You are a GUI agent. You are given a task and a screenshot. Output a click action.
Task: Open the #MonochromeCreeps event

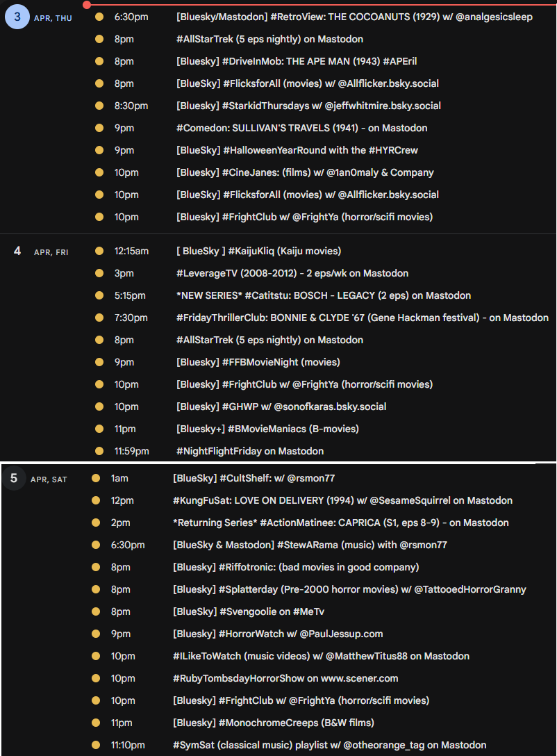[274, 722]
